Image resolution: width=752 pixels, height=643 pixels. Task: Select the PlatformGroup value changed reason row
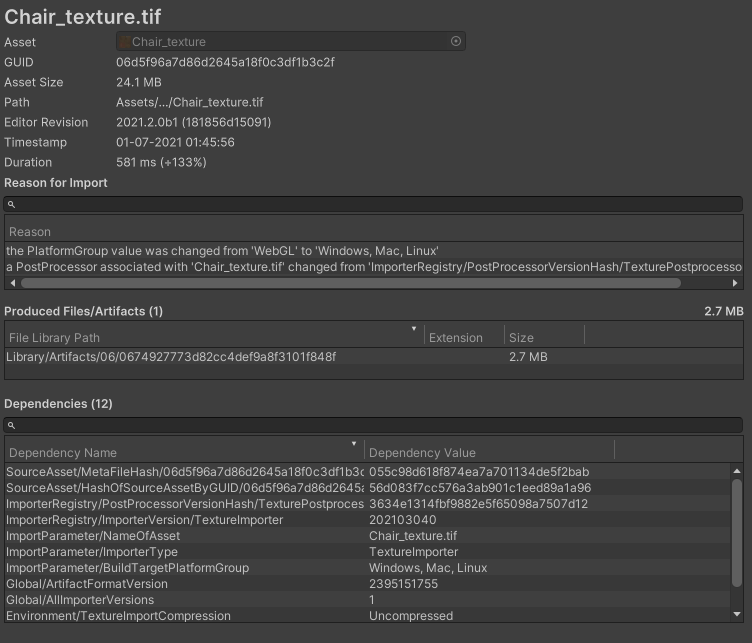point(222,251)
